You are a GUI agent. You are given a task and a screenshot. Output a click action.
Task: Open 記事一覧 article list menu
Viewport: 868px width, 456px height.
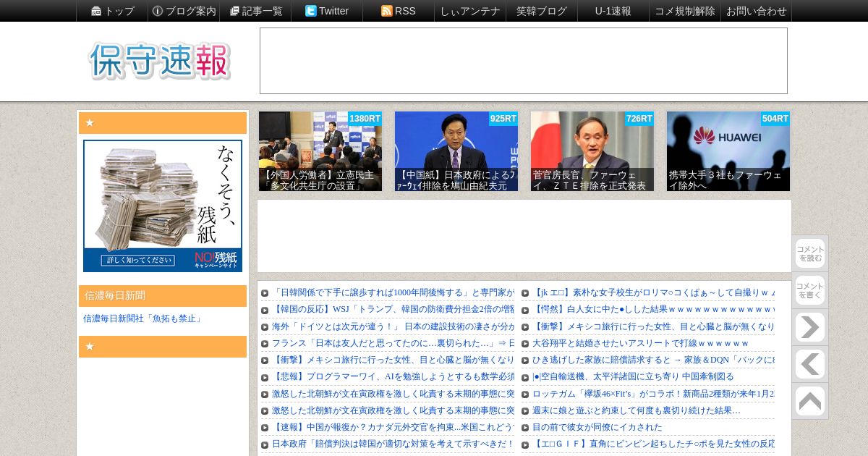coord(255,11)
